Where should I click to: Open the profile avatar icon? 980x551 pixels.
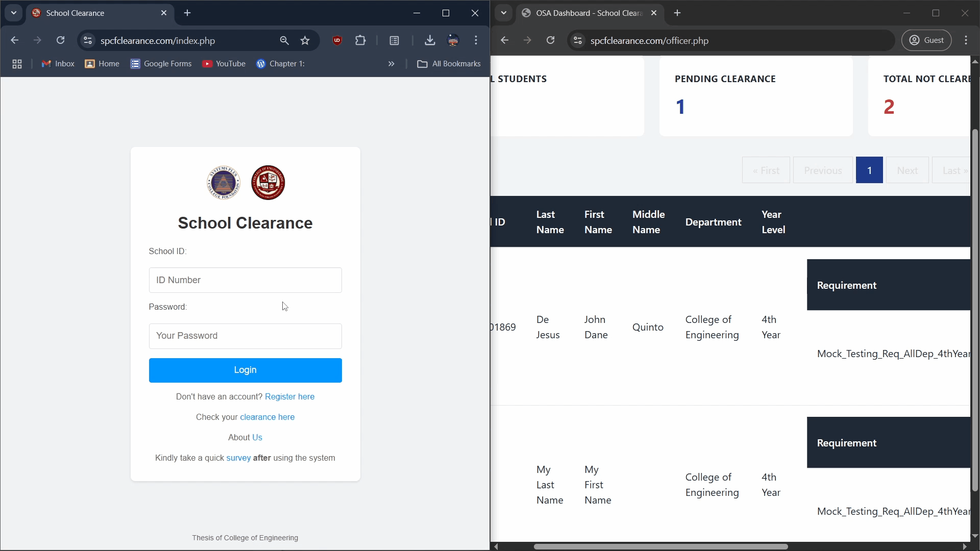pyautogui.click(x=454, y=40)
